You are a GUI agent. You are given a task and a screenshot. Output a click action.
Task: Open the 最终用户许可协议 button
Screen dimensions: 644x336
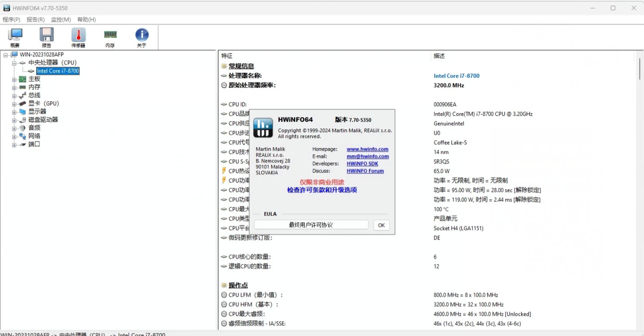[311, 225]
